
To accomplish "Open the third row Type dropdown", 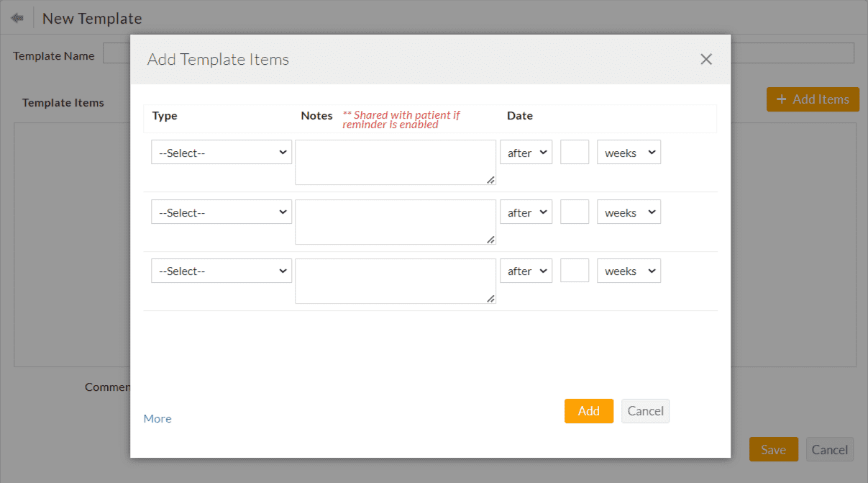I will [x=221, y=271].
